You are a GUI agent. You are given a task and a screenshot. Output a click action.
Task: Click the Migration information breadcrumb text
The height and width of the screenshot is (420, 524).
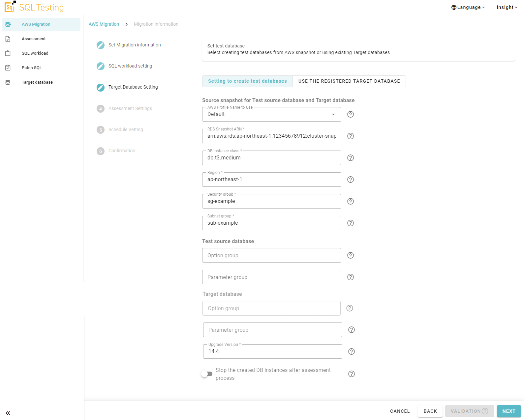[x=156, y=24]
